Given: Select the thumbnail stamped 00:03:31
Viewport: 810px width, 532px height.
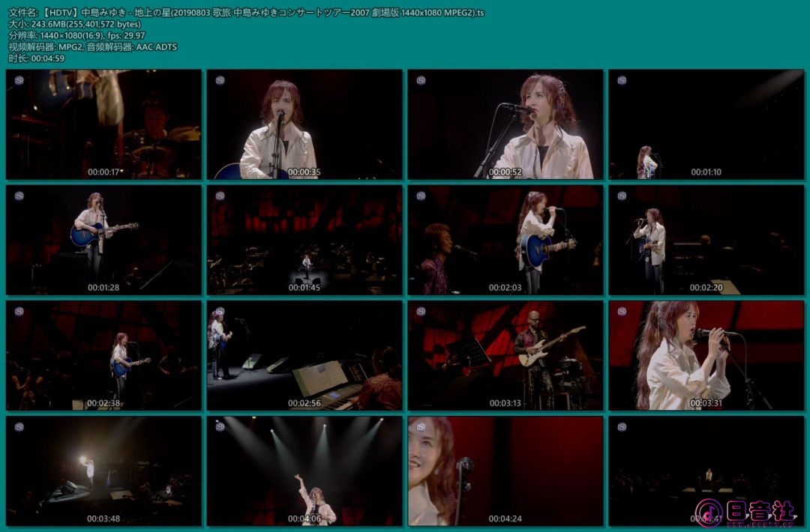Looking at the screenshot, I should 706,355.
